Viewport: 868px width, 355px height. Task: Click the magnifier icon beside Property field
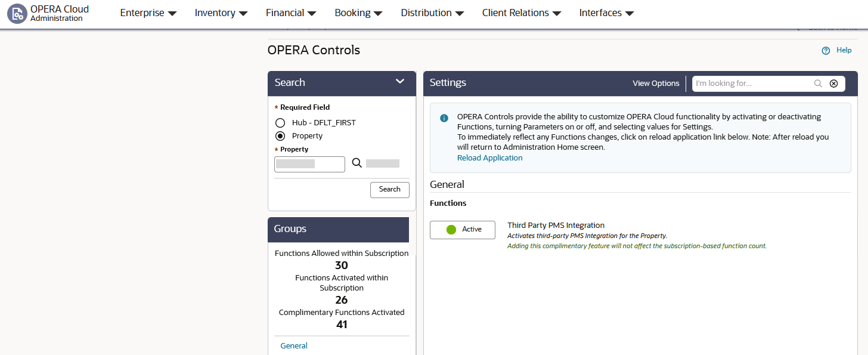[x=357, y=163]
